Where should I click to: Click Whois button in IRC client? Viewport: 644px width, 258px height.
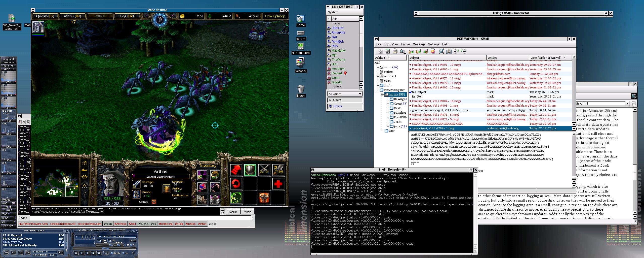pos(248,212)
